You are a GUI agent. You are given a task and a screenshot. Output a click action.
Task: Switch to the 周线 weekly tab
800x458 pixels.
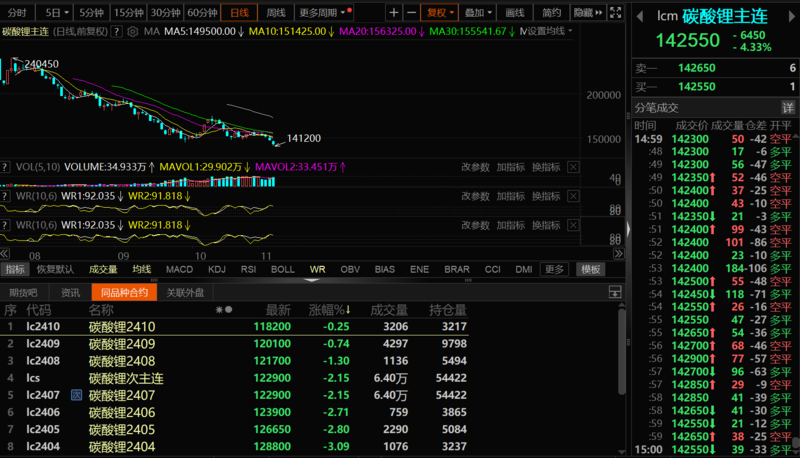[x=275, y=13]
